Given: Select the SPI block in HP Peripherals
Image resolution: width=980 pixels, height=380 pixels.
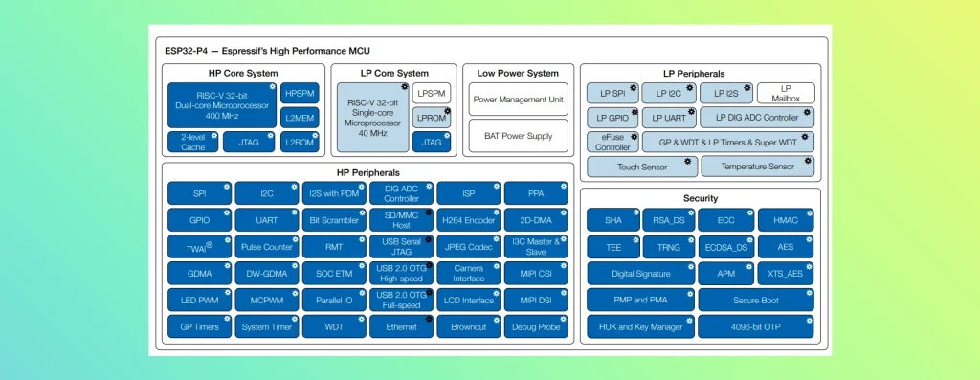Looking at the screenshot, I should pyautogui.click(x=199, y=193).
